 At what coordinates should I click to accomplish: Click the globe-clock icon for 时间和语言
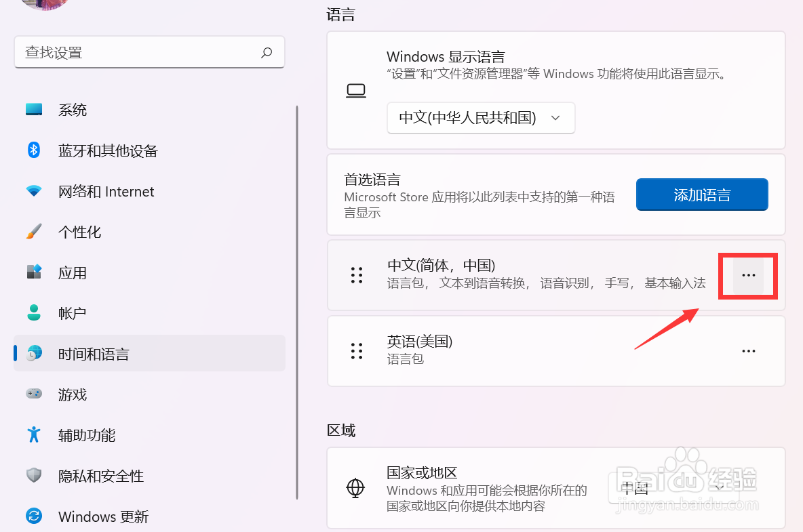click(34, 353)
